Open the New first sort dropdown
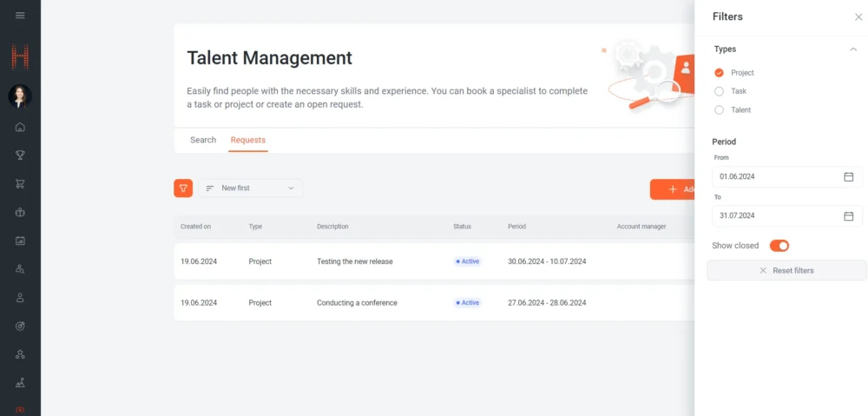 coord(251,188)
